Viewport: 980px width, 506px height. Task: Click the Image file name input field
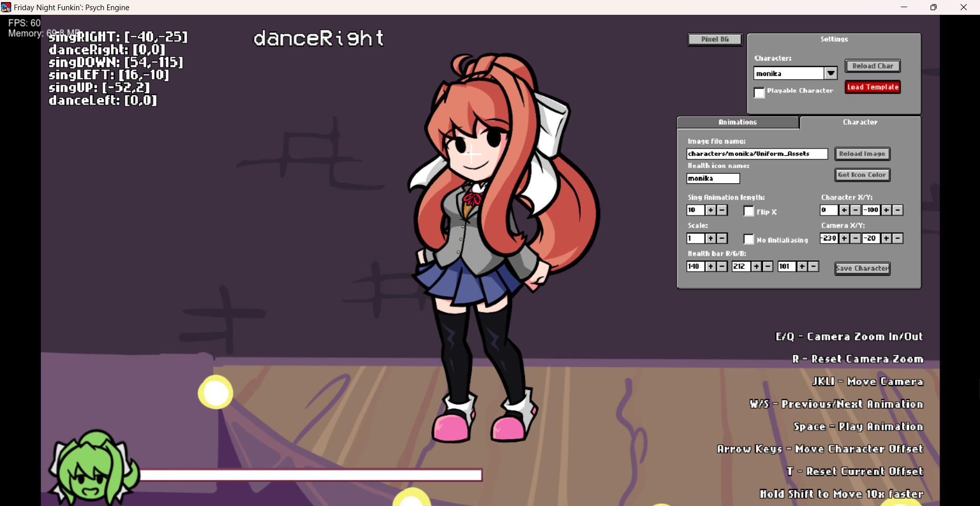tap(757, 154)
